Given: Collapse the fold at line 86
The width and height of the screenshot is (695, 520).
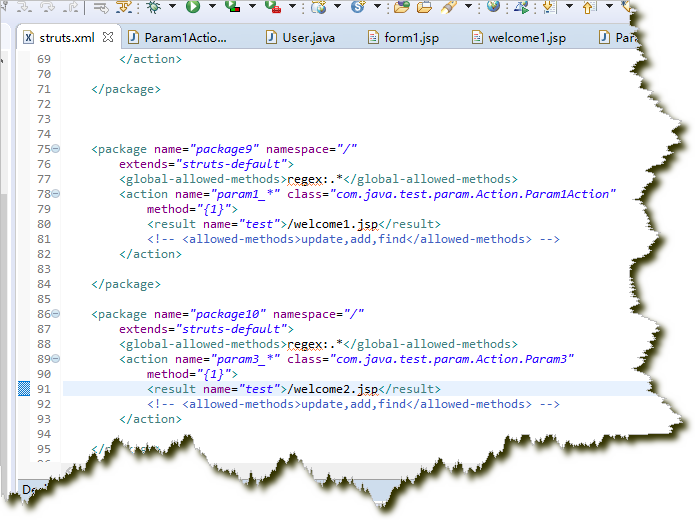Looking at the screenshot, I should point(55,314).
